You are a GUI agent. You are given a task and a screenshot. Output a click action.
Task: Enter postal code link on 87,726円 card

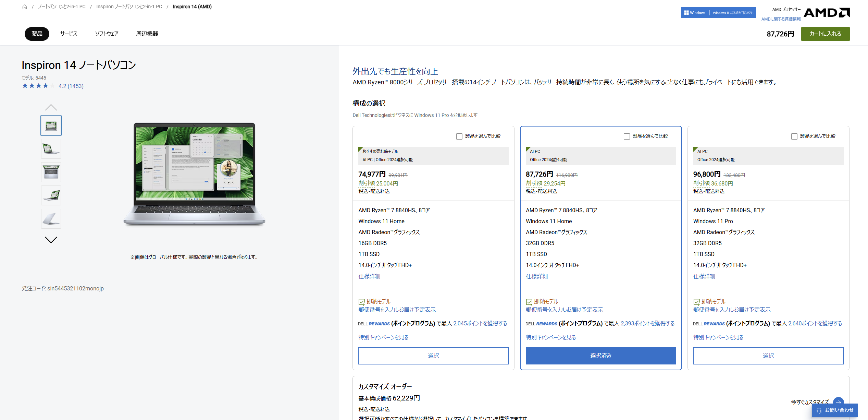(565, 310)
